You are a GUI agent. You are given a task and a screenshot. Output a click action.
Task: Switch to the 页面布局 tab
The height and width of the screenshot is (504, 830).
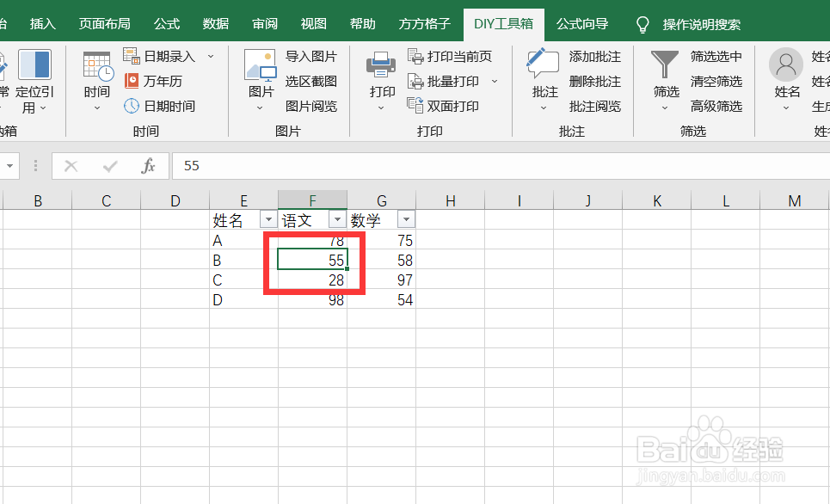click(104, 24)
